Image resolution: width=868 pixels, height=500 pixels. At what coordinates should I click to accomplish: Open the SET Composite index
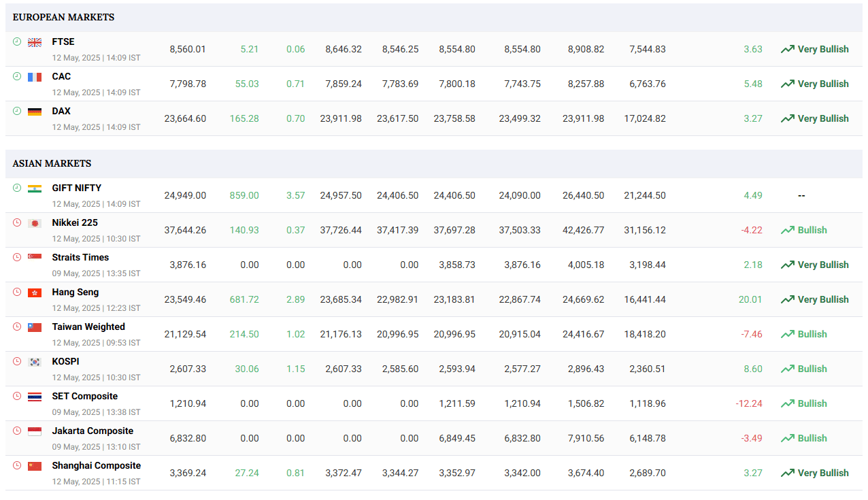84,395
